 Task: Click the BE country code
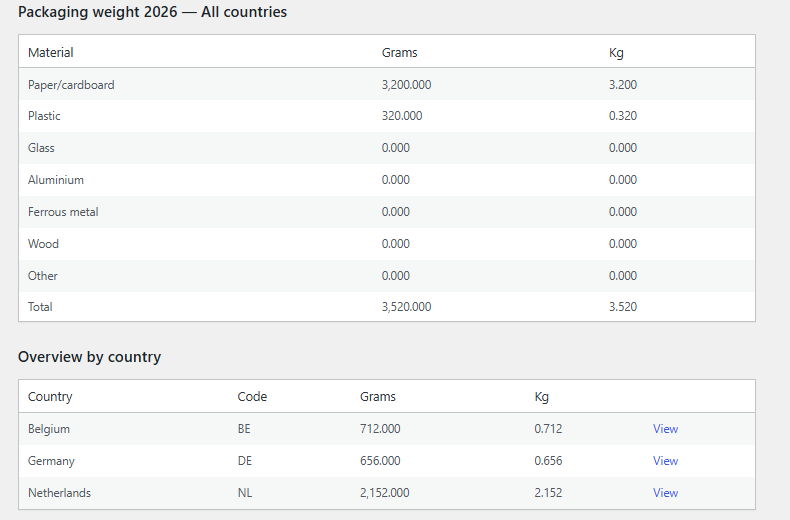(x=244, y=429)
